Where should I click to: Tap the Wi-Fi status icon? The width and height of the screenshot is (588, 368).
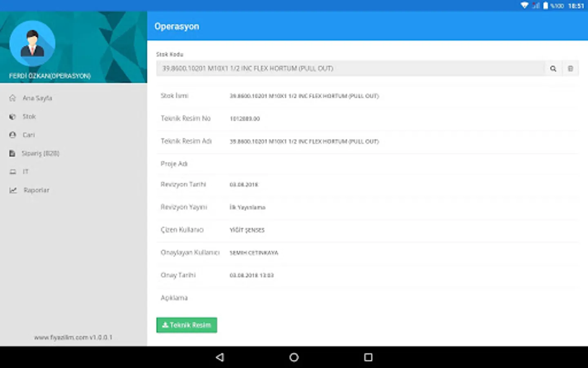click(x=525, y=6)
